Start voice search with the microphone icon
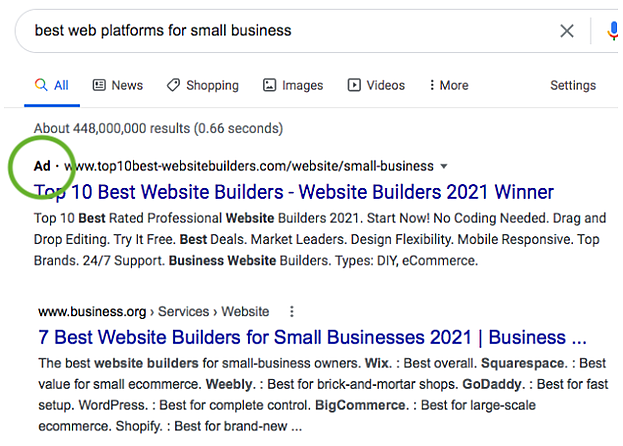This screenshot has width=623, height=446. 612,31
